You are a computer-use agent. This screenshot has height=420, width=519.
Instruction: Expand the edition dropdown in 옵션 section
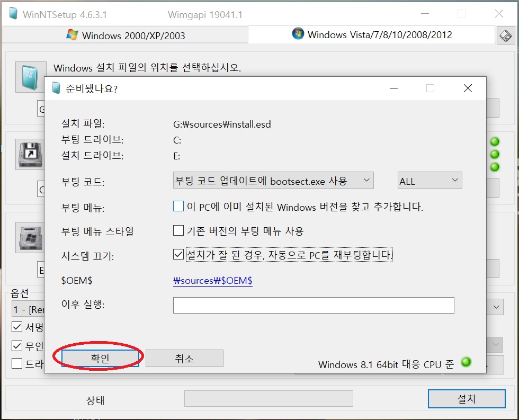(x=496, y=307)
